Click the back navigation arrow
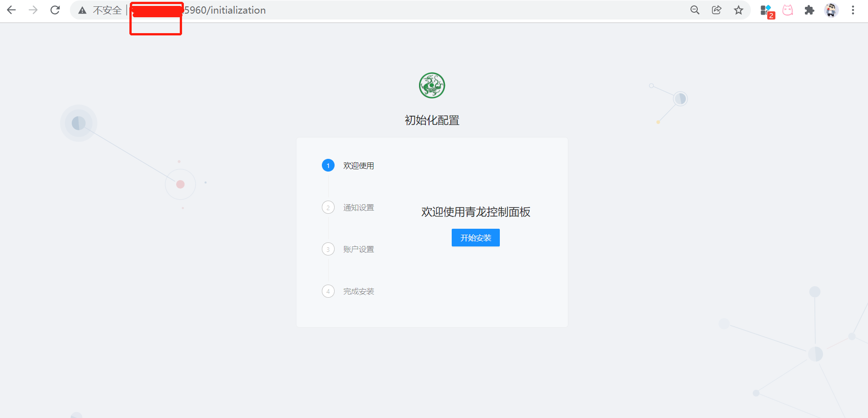Viewport: 868px width, 418px height. coord(11,10)
